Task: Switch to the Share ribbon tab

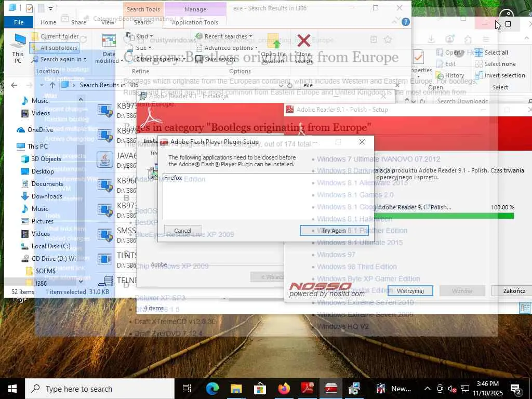Action: (x=79, y=22)
